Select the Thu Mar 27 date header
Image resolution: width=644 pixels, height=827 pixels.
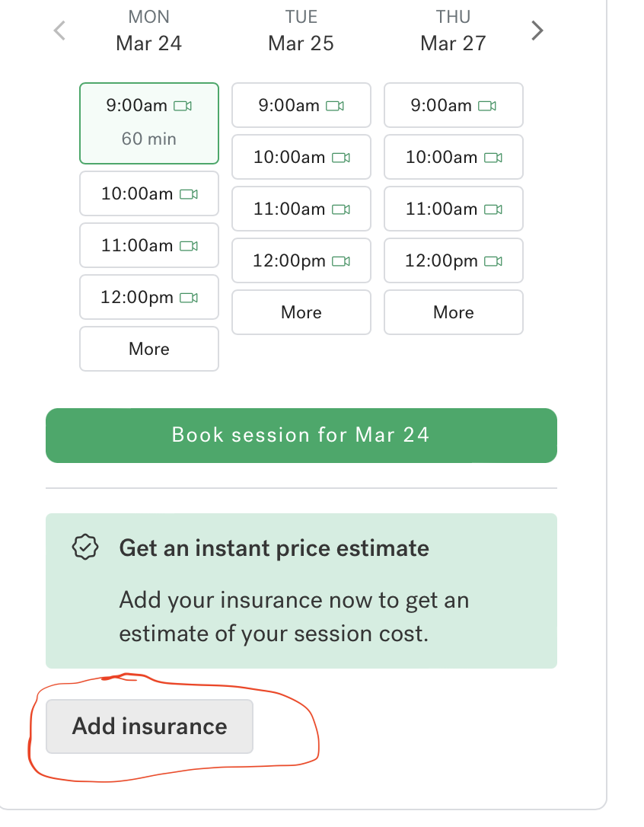pos(453,30)
